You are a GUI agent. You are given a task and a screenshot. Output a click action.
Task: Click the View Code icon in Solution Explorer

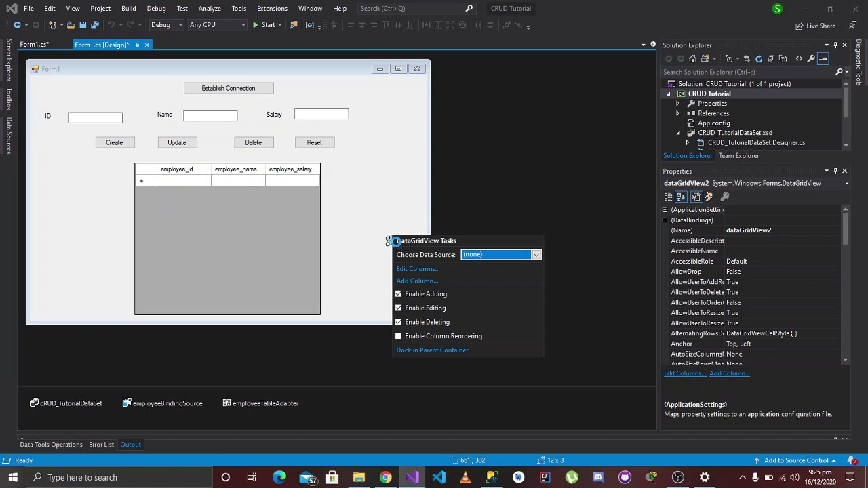[x=799, y=58]
